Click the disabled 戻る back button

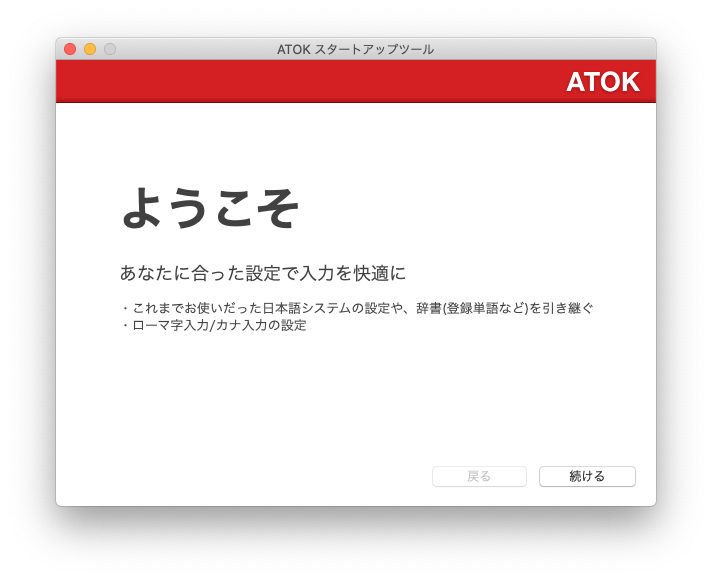(479, 476)
